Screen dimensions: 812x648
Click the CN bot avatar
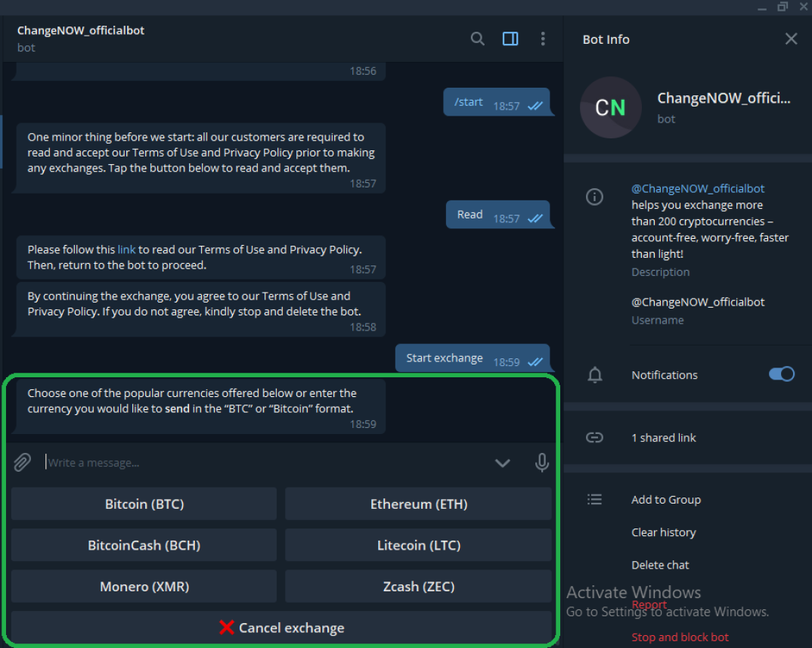tap(611, 107)
